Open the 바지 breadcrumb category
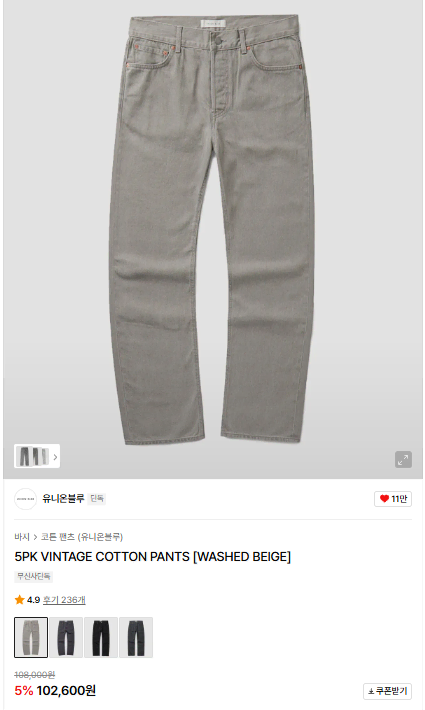Viewport: 425px width, 710px height. pyautogui.click(x=22, y=537)
